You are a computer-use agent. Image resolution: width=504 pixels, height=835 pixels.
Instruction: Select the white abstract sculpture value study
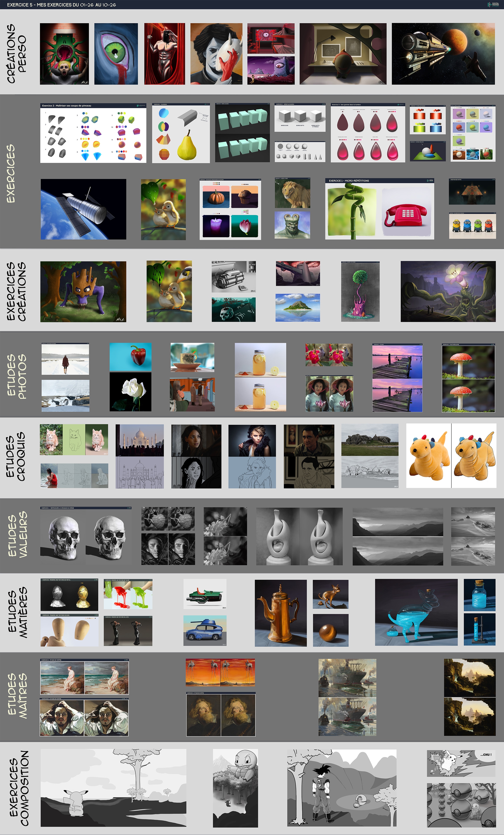click(x=300, y=536)
